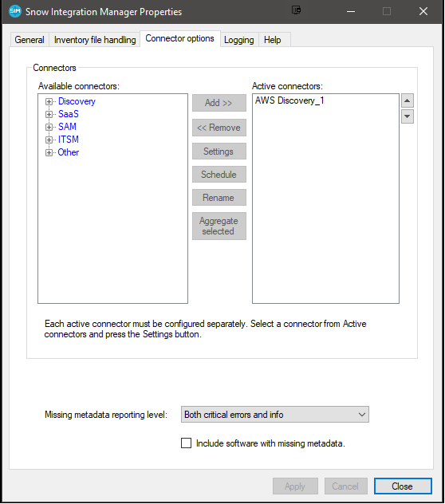Expand the Discovery connectors node
Screen dimensions: 445x504
[49, 101]
